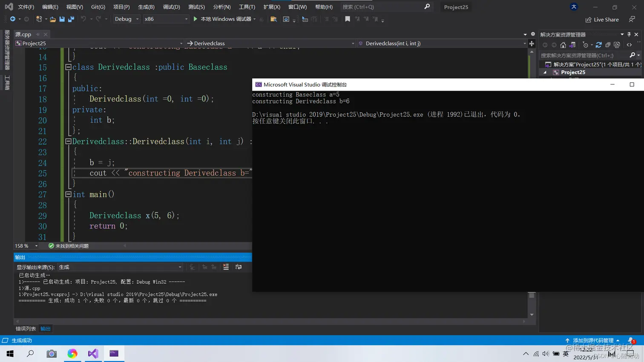Save the current file with Save icon

[x=62, y=19]
